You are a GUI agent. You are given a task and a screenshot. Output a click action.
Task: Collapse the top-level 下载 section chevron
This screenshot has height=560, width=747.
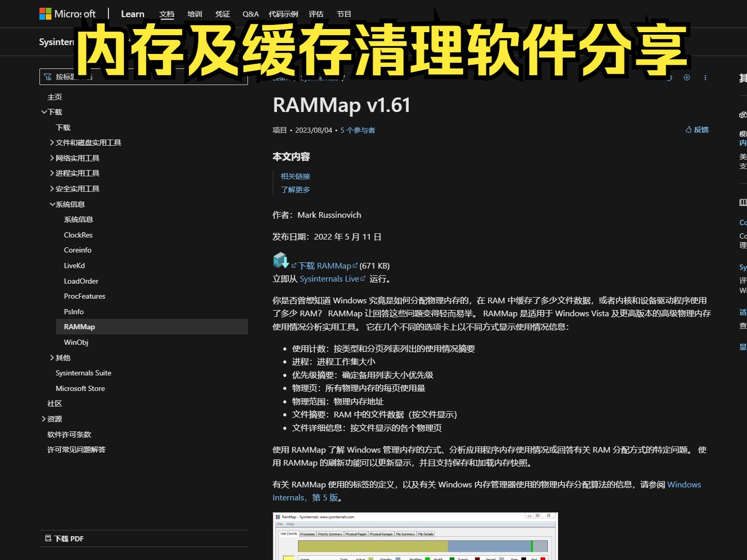coord(44,112)
